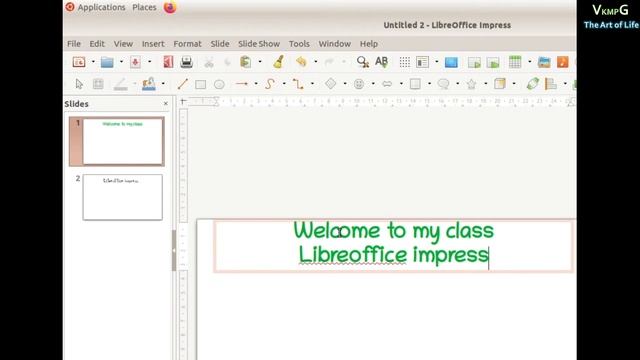Click the Save document icon

pyautogui.click(x=136, y=62)
